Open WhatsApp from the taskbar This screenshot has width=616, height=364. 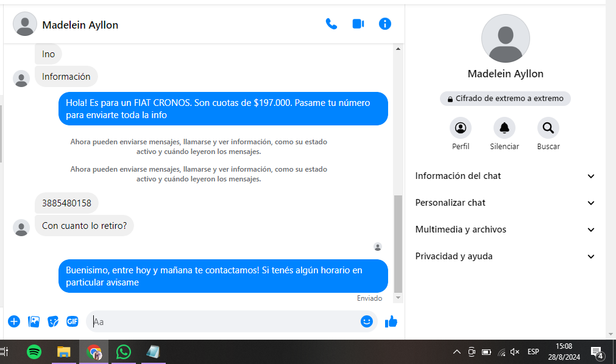coord(124,352)
